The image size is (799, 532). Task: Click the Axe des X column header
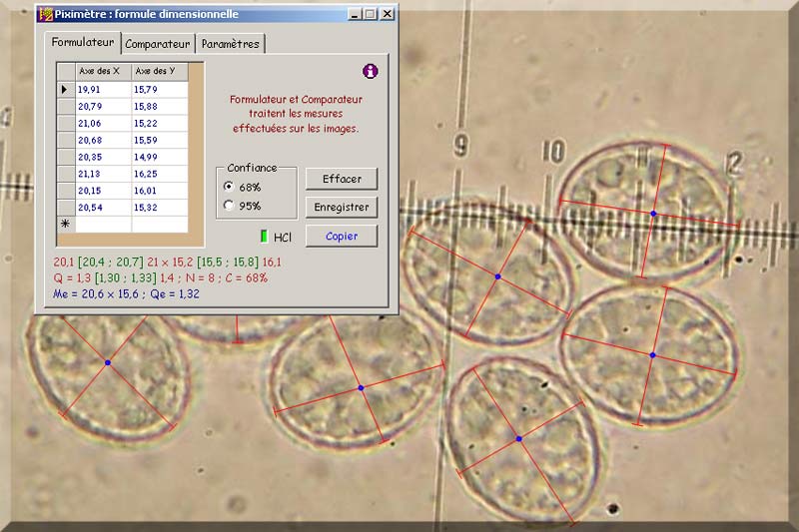104,71
